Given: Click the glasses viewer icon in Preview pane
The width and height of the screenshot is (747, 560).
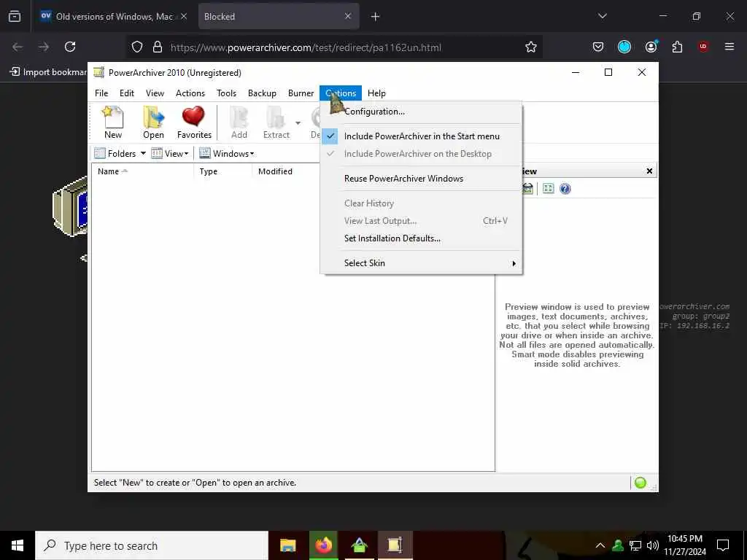Looking at the screenshot, I should (527, 189).
